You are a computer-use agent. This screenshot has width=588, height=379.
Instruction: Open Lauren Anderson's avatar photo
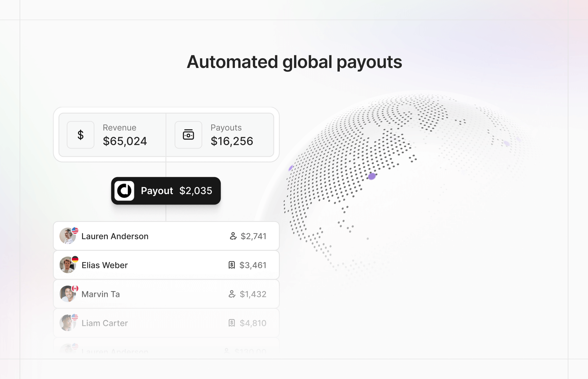click(x=67, y=237)
